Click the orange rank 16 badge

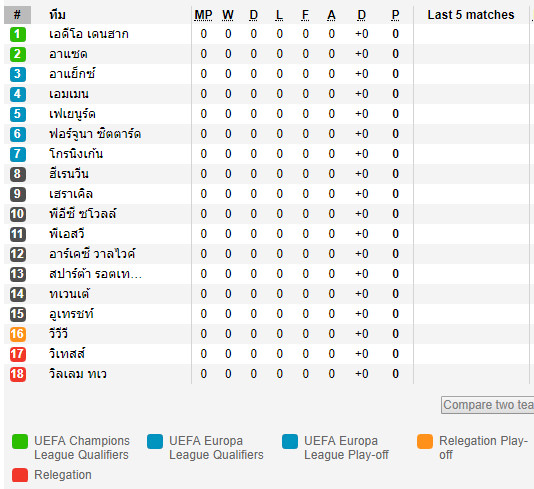18,334
